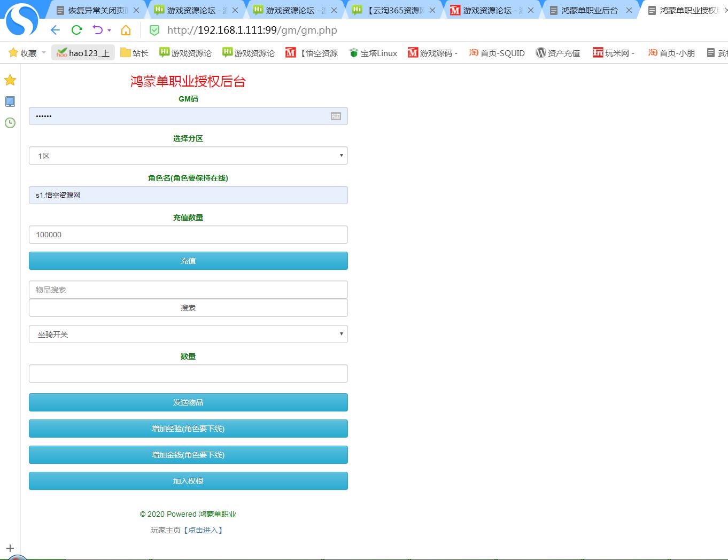Click virtual keyboard icon in GM码 field
The width and height of the screenshot is (728, 560).
(x=336, y=116)
